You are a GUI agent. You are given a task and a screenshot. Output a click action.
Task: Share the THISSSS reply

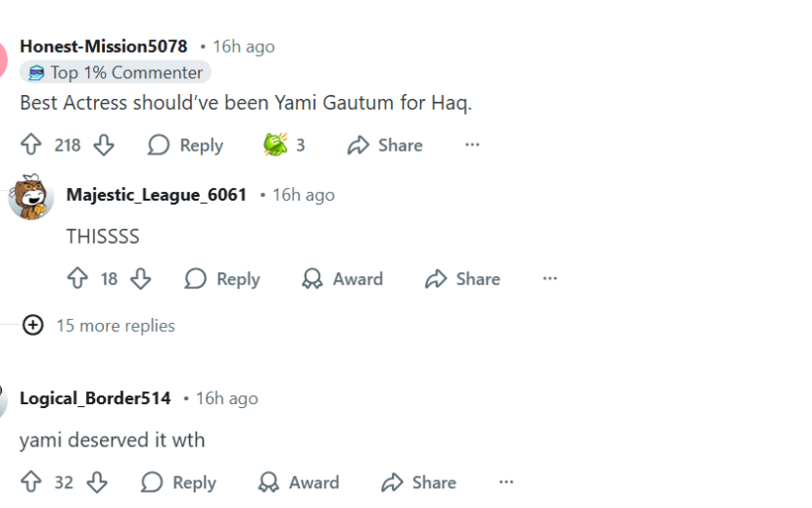[x=462, y=279]
